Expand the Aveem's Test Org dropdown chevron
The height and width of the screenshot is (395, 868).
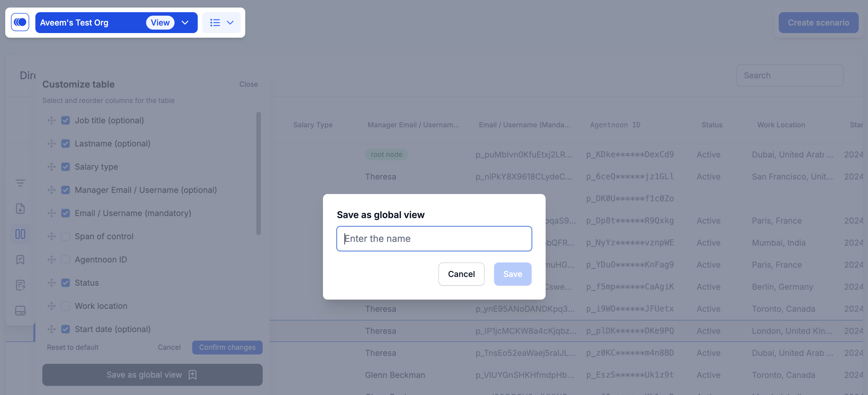(185, 23)
